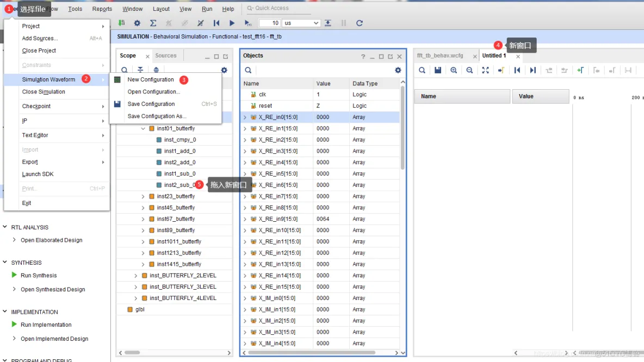Click the Restart simulation icon
Screen dimensions: 644x362
(216, 23)
